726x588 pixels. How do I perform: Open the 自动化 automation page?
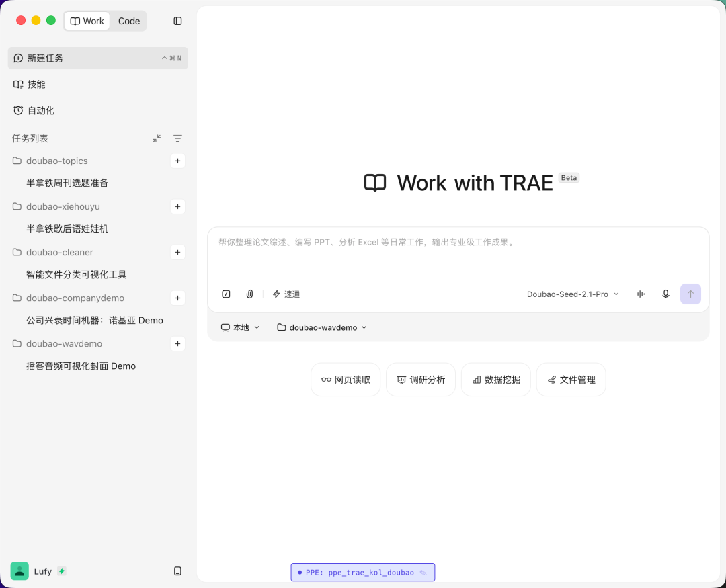pos(98,110)
